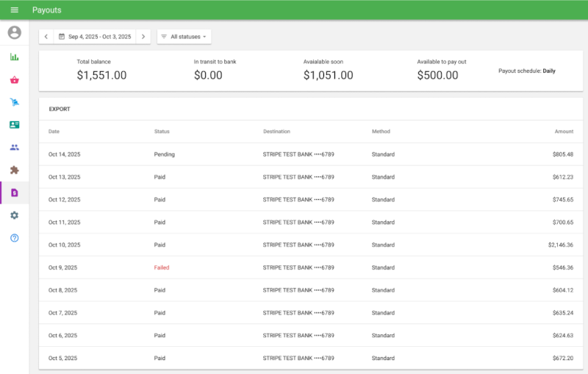Image resolution: width=588 pixels, height=374 pixels.
Task: Click the $805.48 amount
Action: (563, 154)
